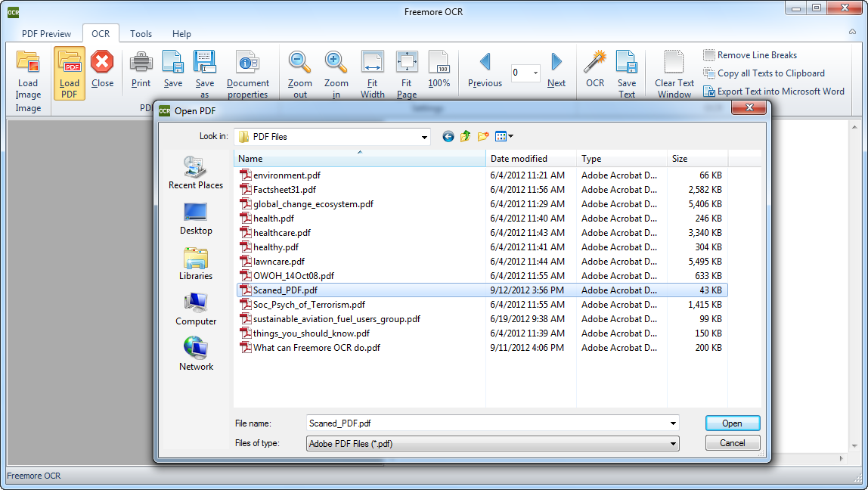Click the File name input field
The width and height of the screenshot is (868, 490).
[x=487, y=423]
